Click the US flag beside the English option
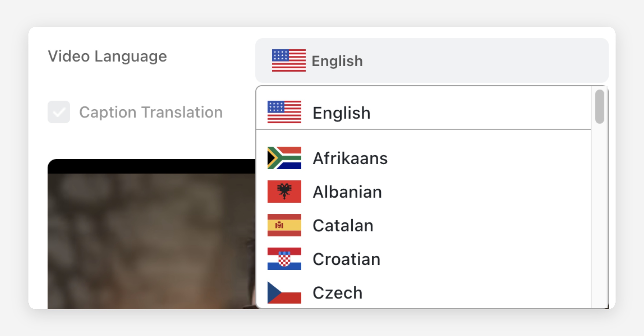This screenshot has width=644, height=336. click(284, 112)
